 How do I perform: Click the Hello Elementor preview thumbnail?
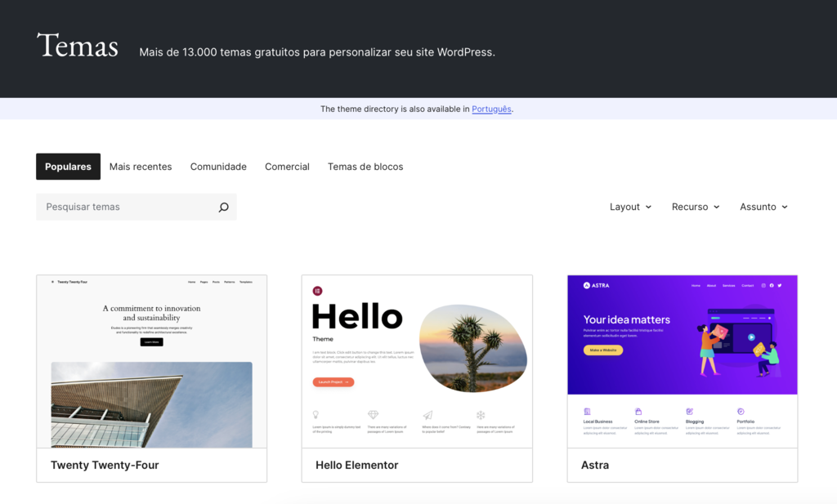tap(417, 359)
